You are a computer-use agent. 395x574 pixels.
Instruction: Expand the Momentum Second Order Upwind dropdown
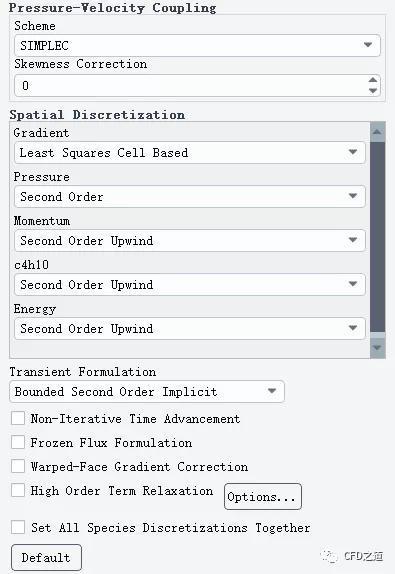tap(190, 241)
